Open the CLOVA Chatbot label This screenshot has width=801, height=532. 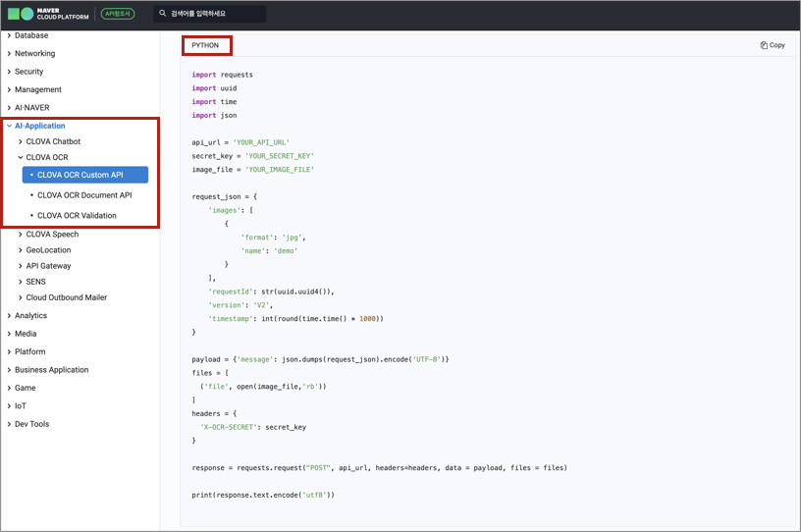pos(53,141)
